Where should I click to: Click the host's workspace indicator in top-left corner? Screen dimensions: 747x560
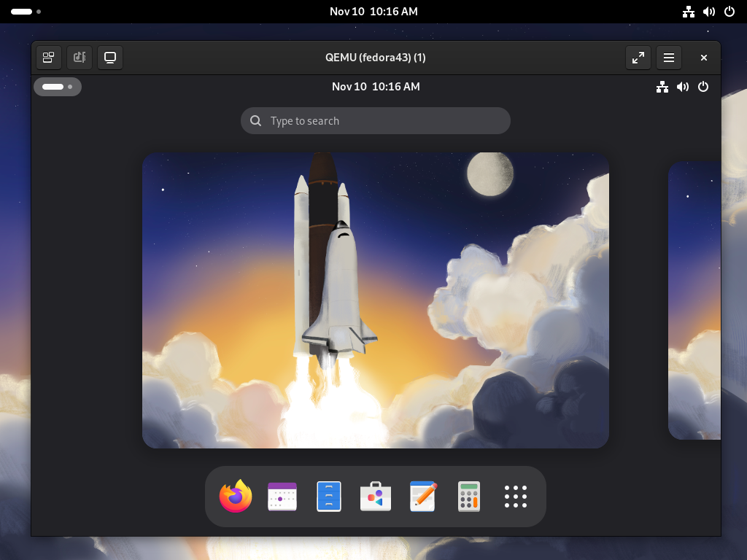pyautogui.click(x=26, y=12)
